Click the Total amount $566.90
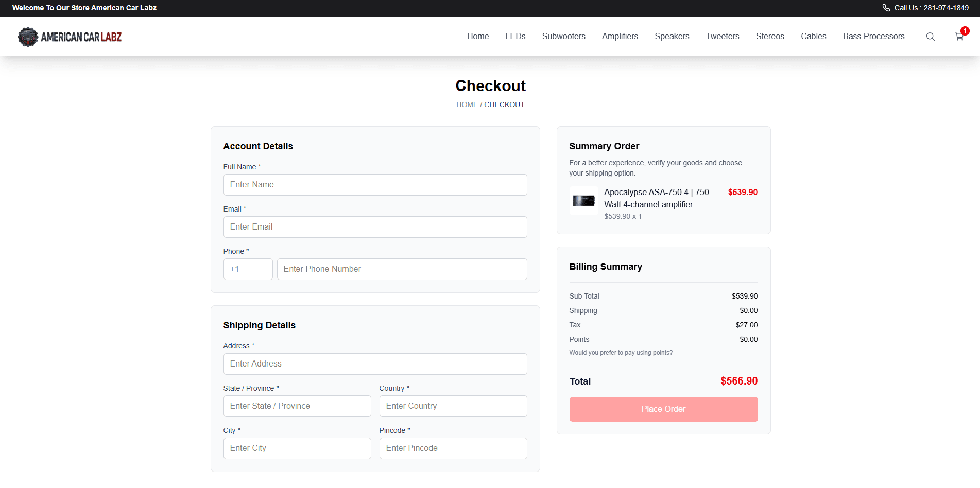Screen dimensions: 980x488 click(x=739, y=381)
